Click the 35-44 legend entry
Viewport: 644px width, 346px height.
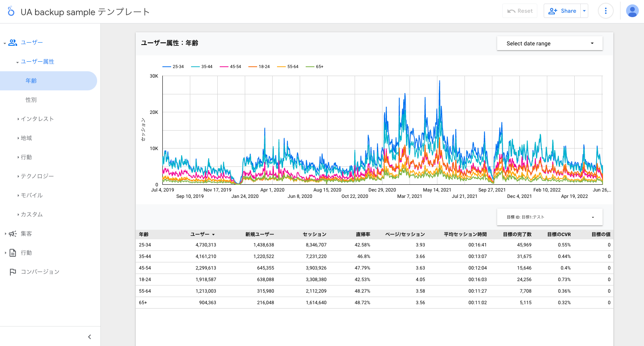tap(202, 67)
